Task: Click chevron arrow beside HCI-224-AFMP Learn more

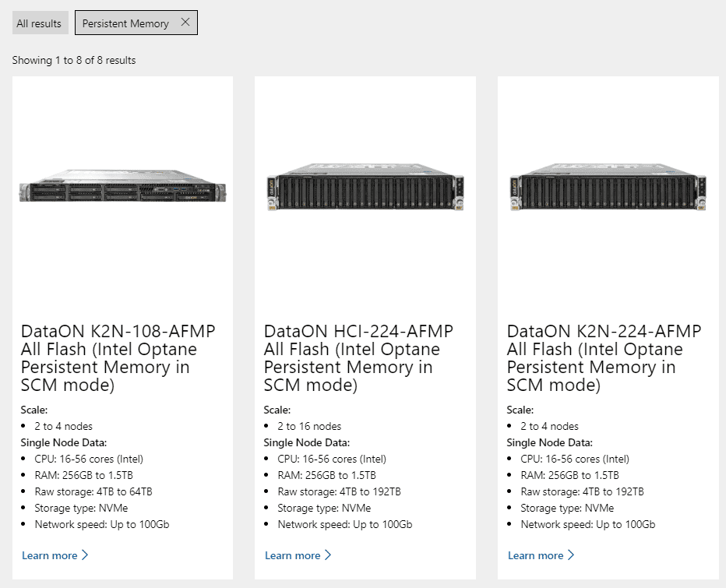Action: [x=328, y=555]
